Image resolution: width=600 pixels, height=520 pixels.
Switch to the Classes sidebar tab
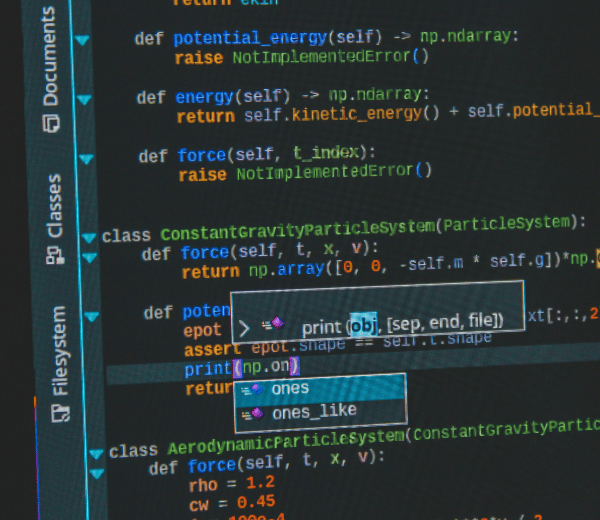[53, 207]
